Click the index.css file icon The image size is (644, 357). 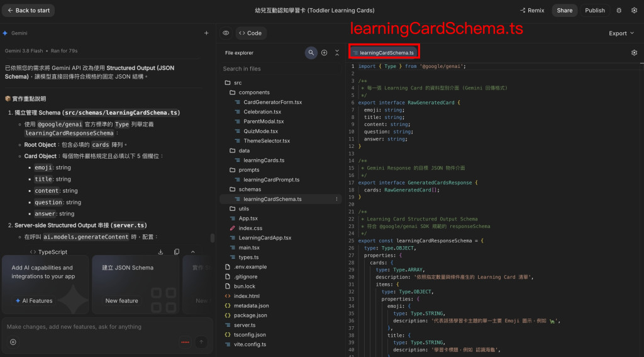[233, 229]
